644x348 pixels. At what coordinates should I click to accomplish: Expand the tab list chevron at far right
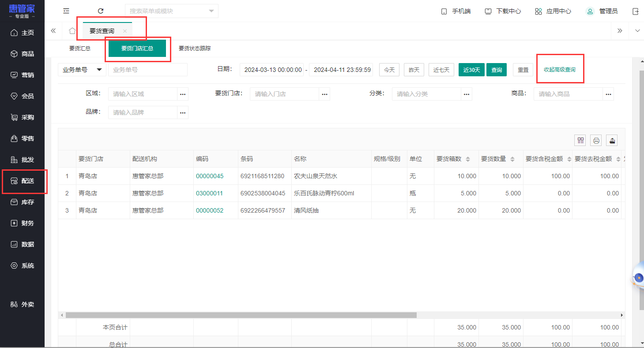[x=637, y=31]
